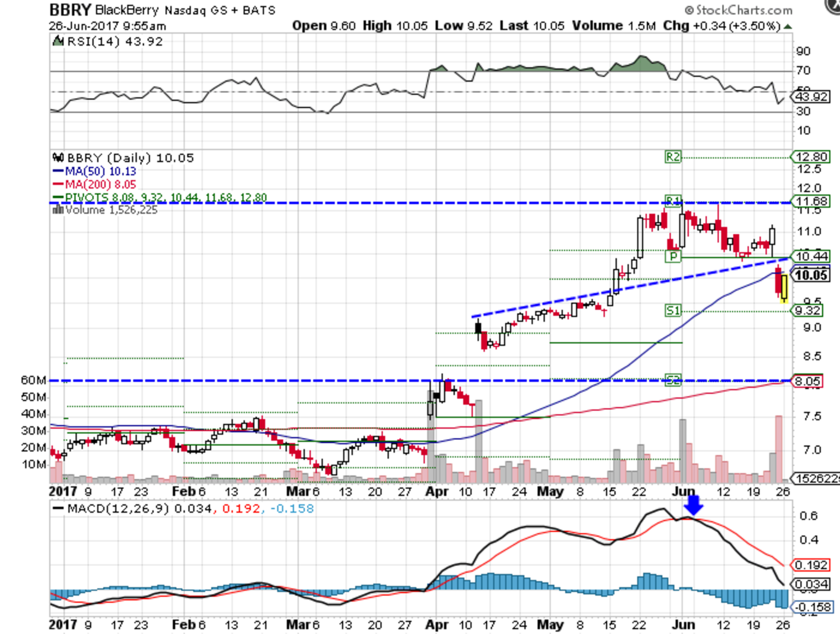Click the 11.68 price tag on right axis
Viewport: 840px width, 634px height.
(x=811, y=201)
